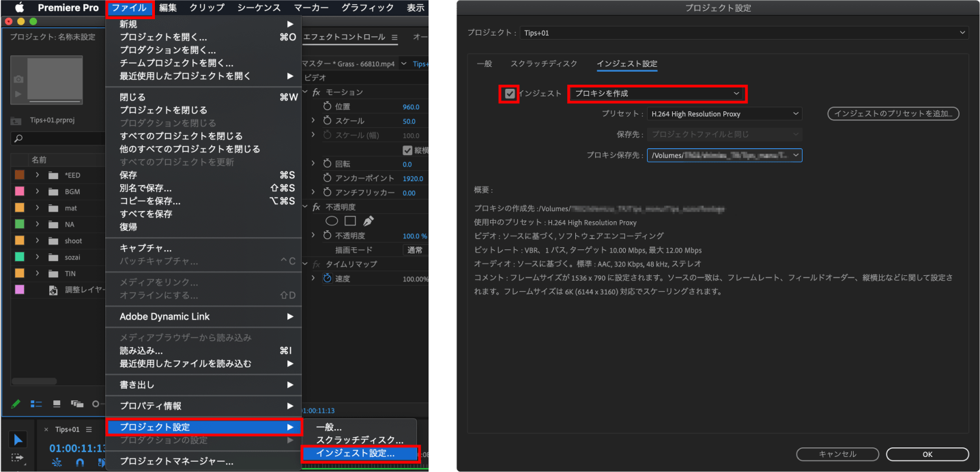Open the ファイル menu in the menu bar

(x=129, y=8)
